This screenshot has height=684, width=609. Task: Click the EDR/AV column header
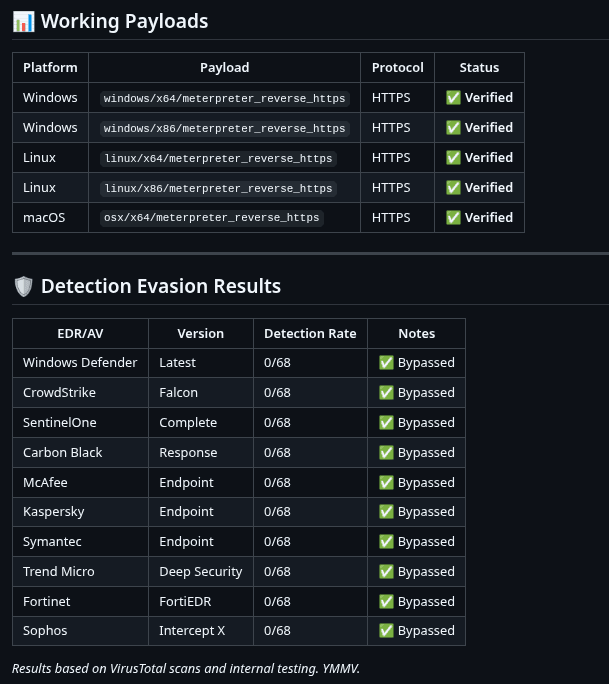pyautogui.click(x=80, y=334)
